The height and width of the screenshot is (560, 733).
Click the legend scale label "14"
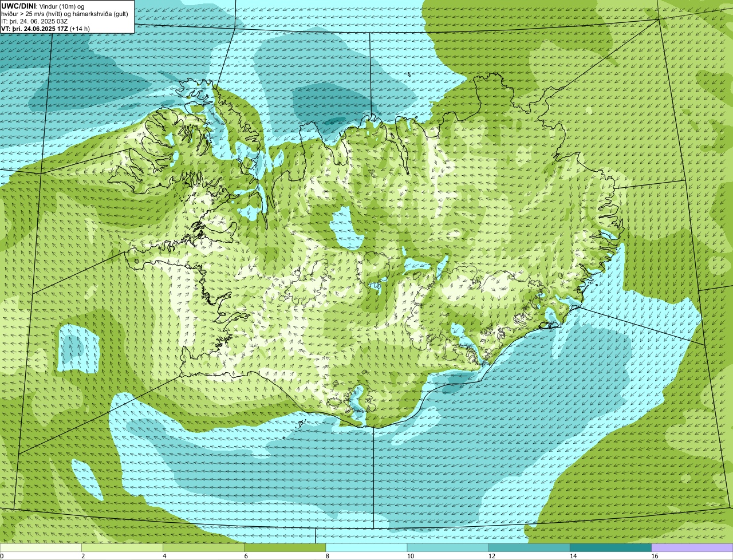(x=573, y=556)
